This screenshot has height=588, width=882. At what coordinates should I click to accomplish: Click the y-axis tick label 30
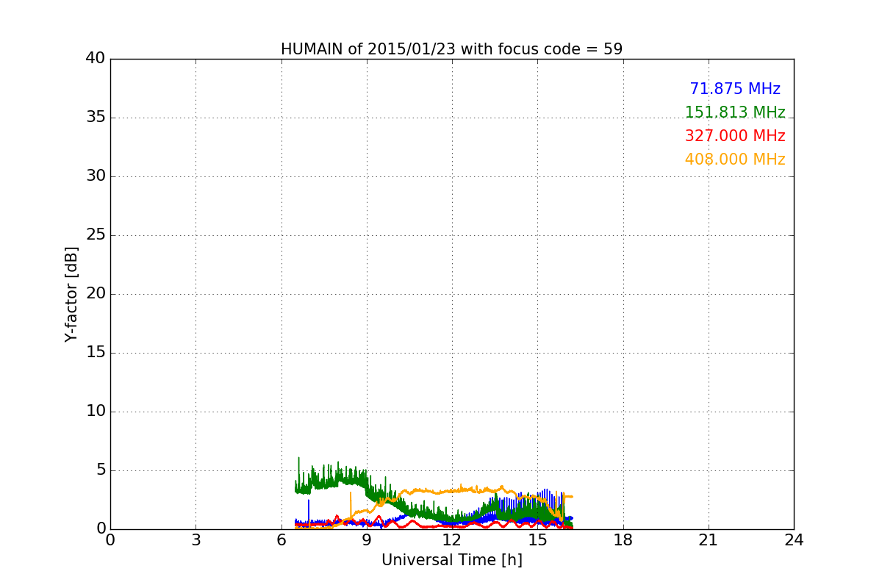point(96,176)
